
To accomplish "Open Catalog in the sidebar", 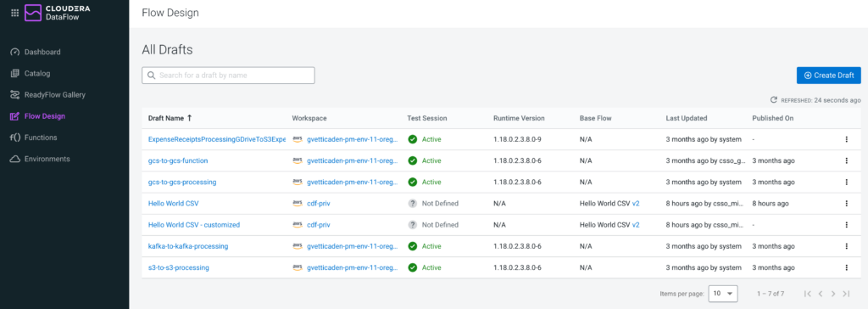I will coord(31,73).
